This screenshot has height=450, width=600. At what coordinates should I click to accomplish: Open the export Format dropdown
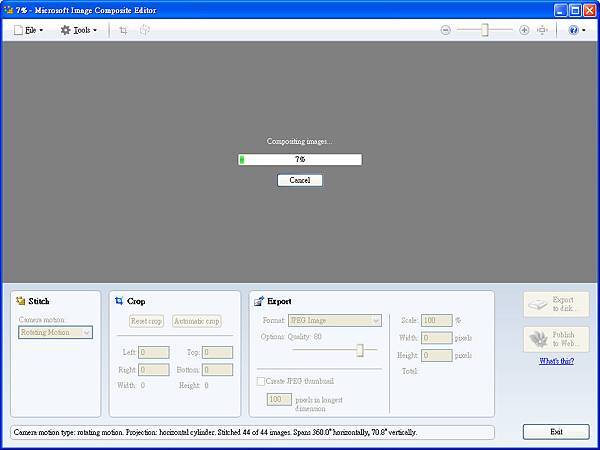[x=335, y=320]
